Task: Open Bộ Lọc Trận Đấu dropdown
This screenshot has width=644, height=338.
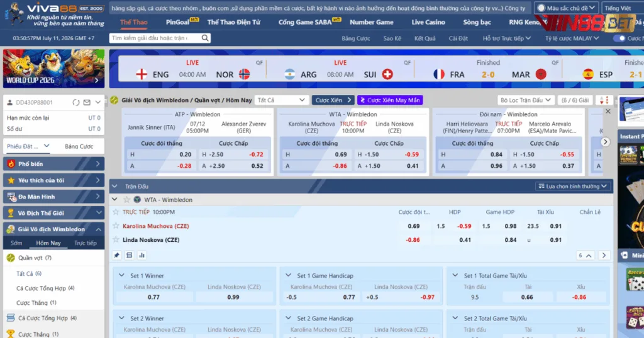Action: [x=526, y=100]
